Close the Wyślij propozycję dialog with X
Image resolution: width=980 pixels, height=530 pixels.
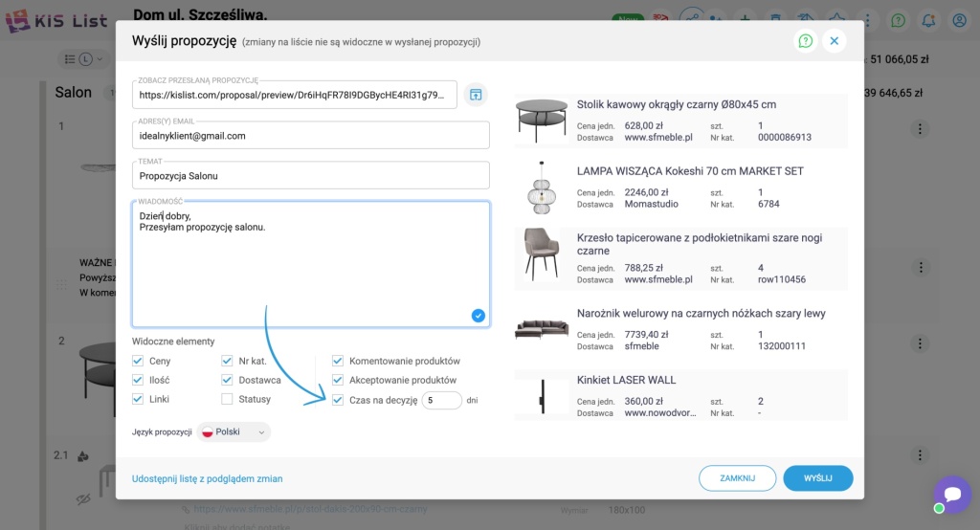834,41
